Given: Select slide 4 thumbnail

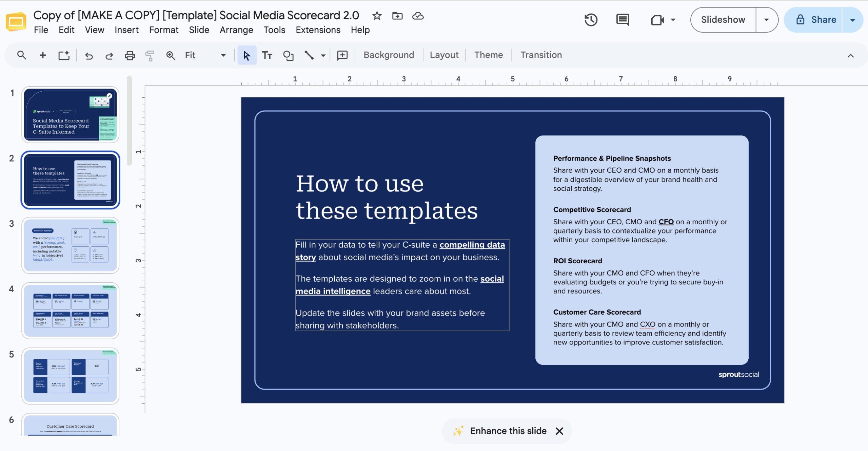Looking at the screenshot, I should coord(70,311).
